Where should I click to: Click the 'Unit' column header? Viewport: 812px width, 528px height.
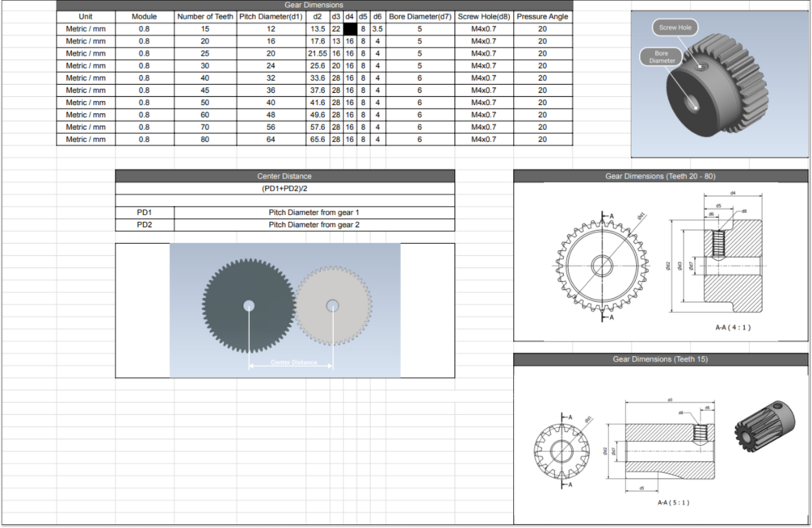tap(86, 17)
